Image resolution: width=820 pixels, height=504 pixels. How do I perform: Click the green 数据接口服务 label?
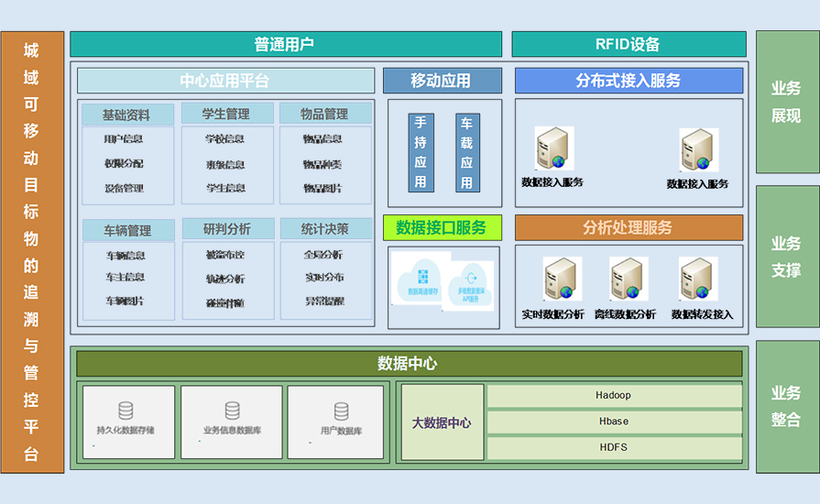442,227
